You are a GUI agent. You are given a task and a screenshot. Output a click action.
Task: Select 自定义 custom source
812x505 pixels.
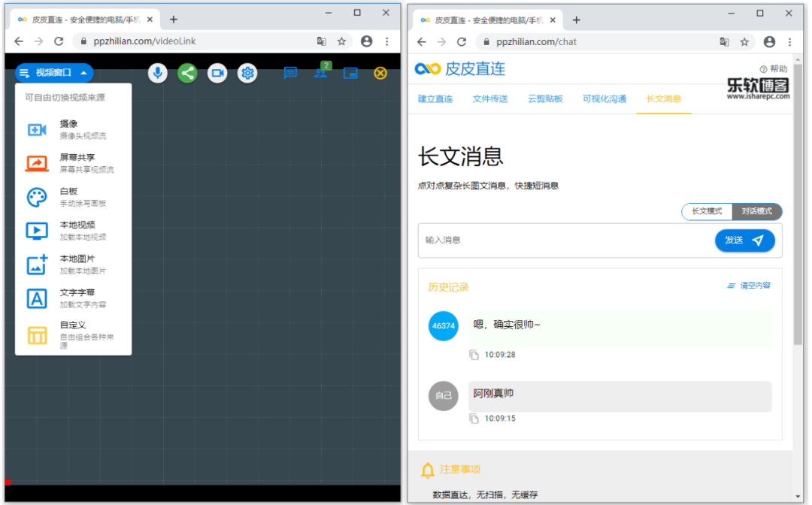pos(73,334)
